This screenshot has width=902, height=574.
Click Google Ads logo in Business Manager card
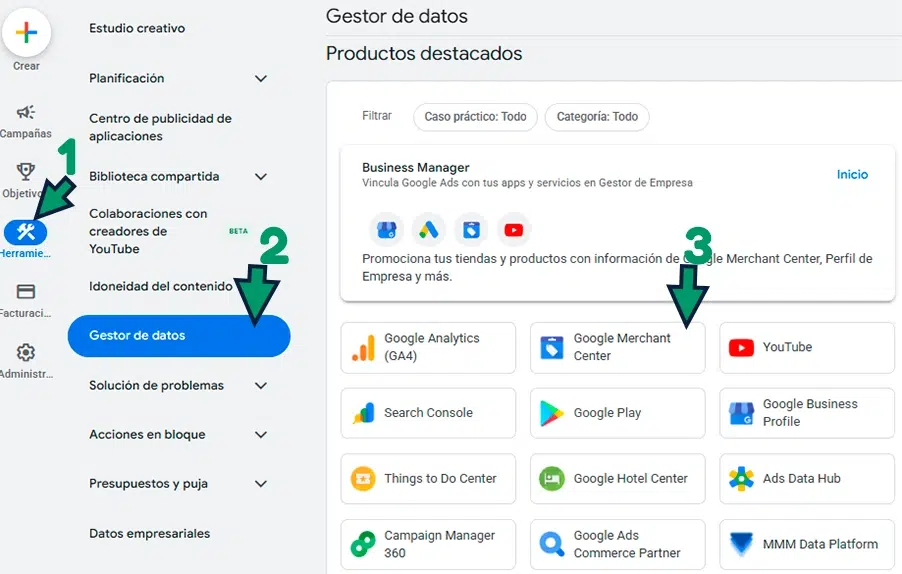[x=429, y=230]
